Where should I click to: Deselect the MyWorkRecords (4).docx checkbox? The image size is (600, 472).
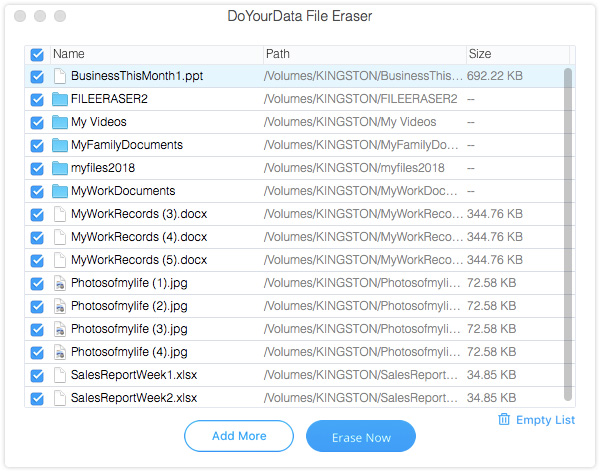37,237
